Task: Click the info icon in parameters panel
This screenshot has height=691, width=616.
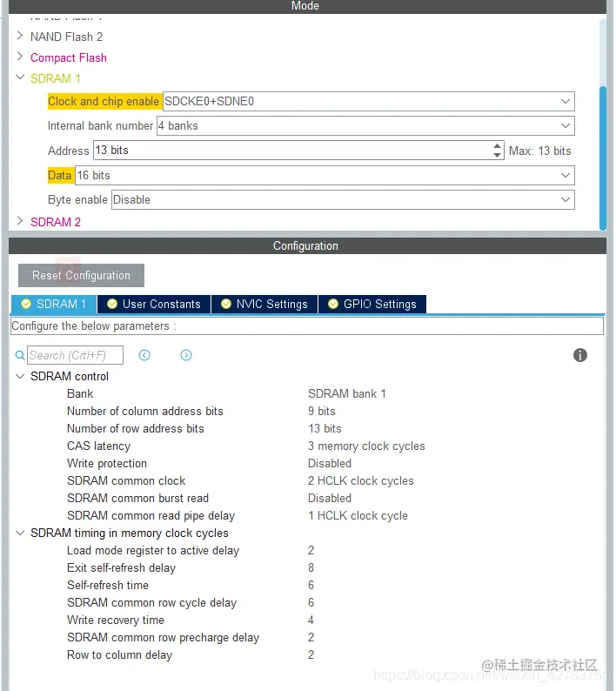Action: 579,355
